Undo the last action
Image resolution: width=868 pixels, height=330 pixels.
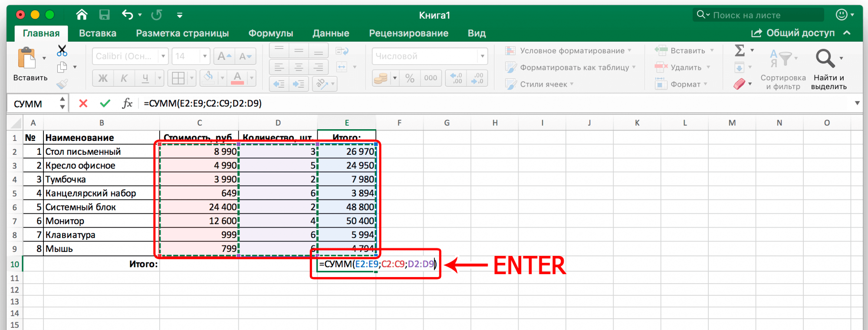coord(127,15)
